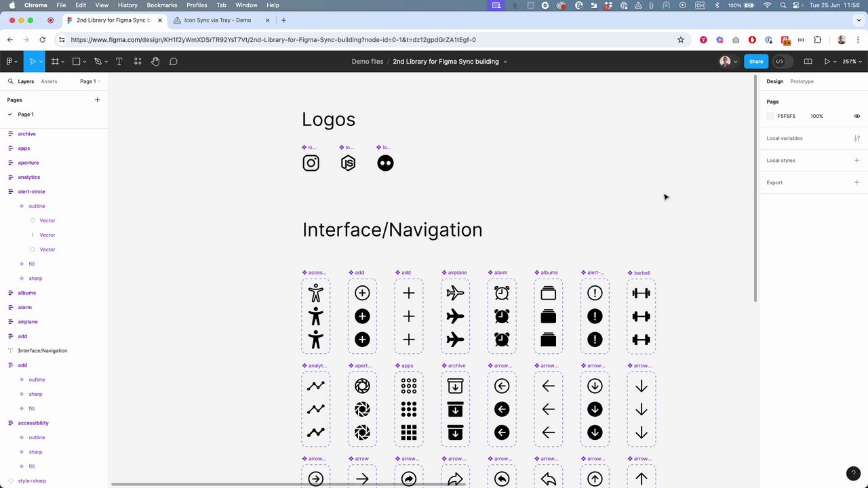Open Local variables settings icon
Viewport: 868px width, 488px height.
[x=857, y=138]
